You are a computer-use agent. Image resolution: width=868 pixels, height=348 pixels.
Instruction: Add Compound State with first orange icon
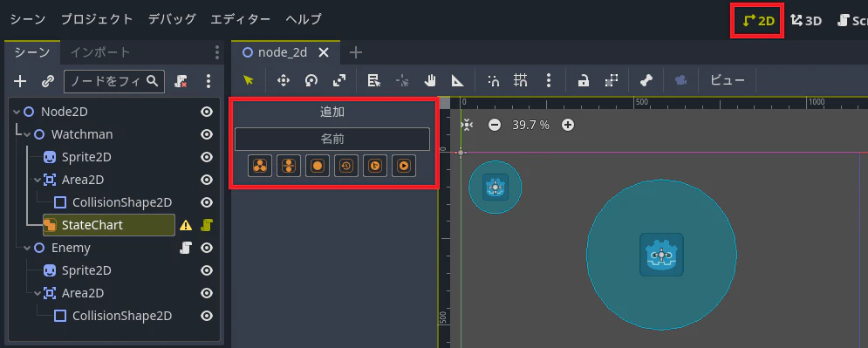tap(260, 166)
